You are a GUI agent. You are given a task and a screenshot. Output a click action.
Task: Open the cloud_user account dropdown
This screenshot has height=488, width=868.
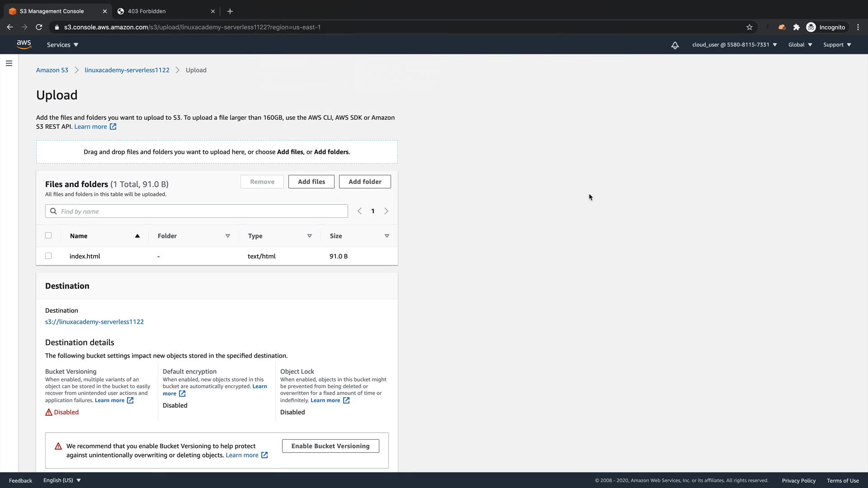(734, 45)
